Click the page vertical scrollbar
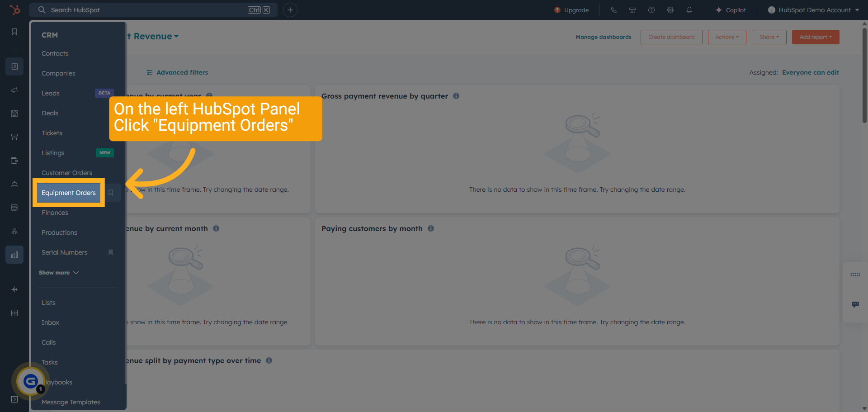 (x=864, y=75)
